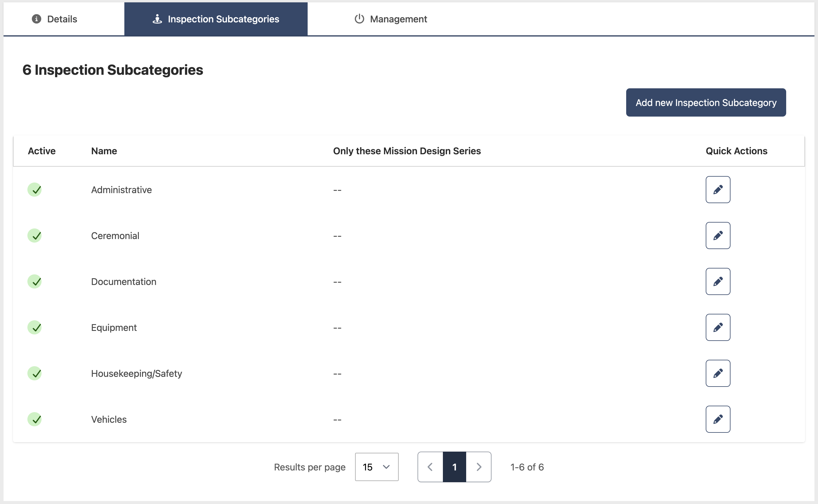The width and height of the screenshot is (818, 504).
Task: Go to the previous page arrow
Action: (430, 467)
